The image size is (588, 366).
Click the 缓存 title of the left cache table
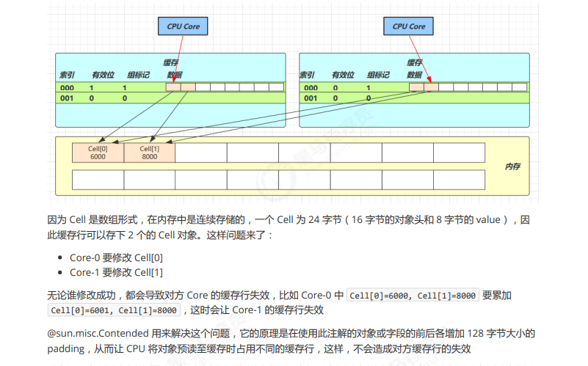coord(170,62)
